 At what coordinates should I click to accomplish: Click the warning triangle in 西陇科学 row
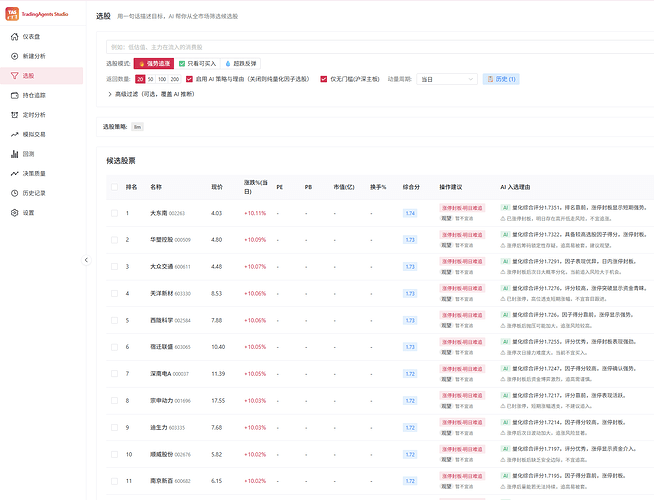503,326
